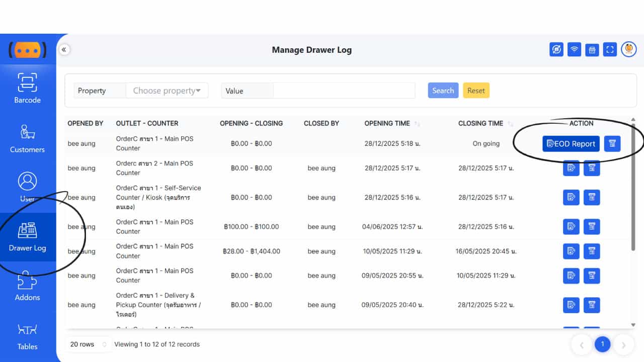644x362 pixels.
Task: Click the Value search input field
Action: point(344,90)
